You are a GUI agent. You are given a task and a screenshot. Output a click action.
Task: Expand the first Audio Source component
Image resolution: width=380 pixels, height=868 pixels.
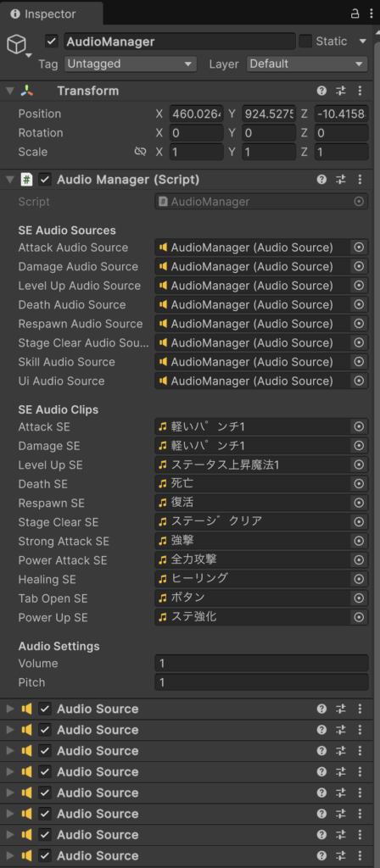(x=10, y=709)
